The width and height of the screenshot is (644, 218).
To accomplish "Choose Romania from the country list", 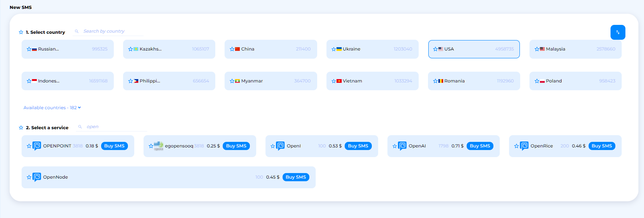I will [474, 81].
